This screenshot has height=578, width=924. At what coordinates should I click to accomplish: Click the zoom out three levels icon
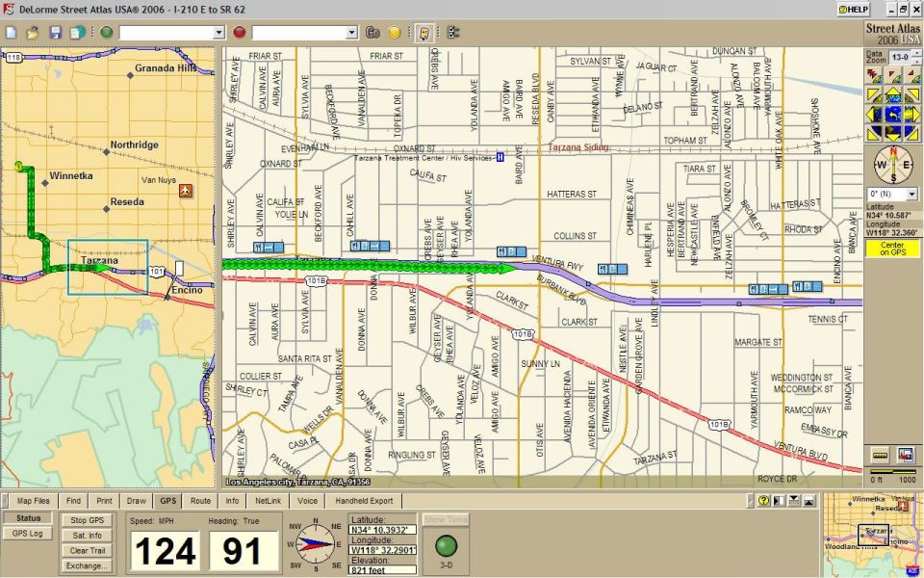pyautogui.click(x=874, y=76)
